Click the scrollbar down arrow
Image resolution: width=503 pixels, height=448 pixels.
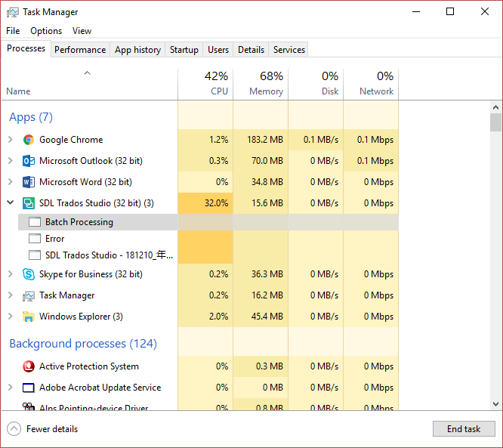[x=495, y=404]
